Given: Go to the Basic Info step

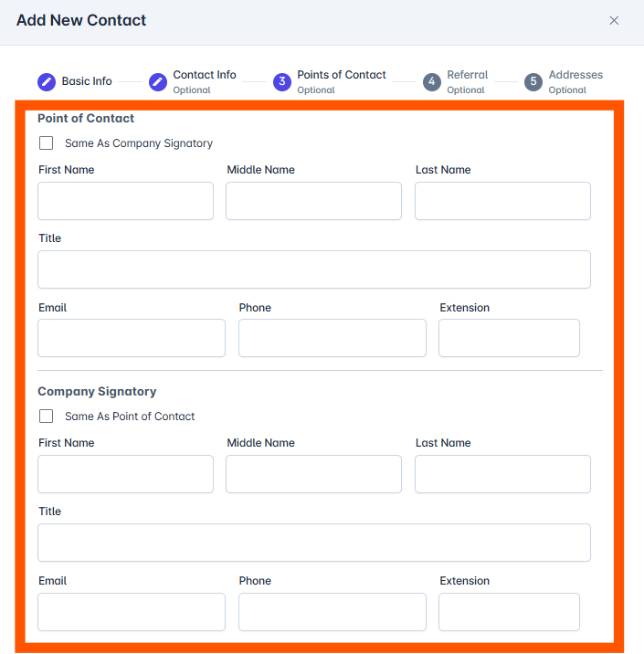Looking at the screenshot, I should (x=87, y=81).
